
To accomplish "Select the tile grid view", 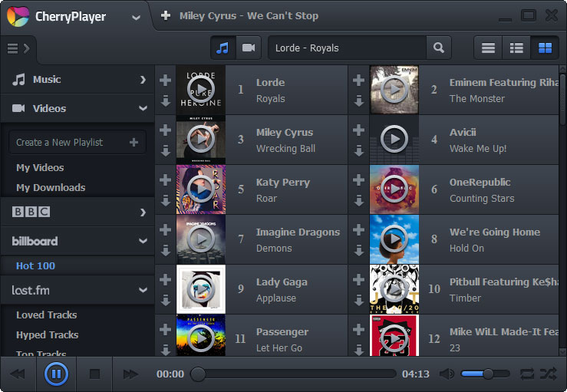I will 545,48.
